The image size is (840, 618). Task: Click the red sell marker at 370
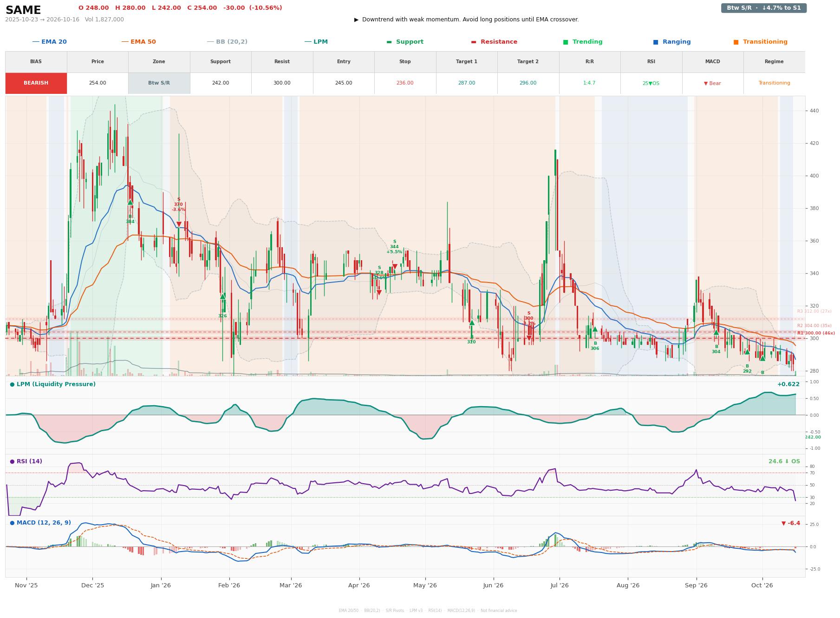tap(179, 224)
